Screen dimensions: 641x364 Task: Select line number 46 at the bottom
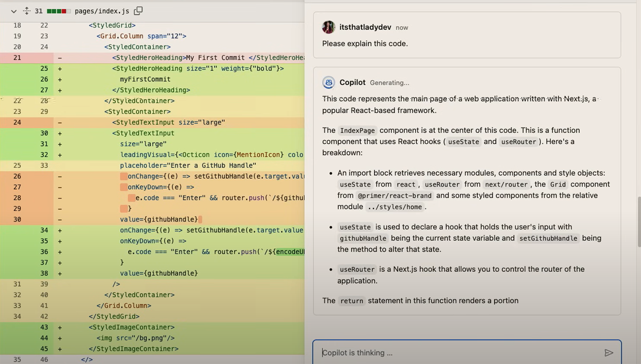[44, 360]
